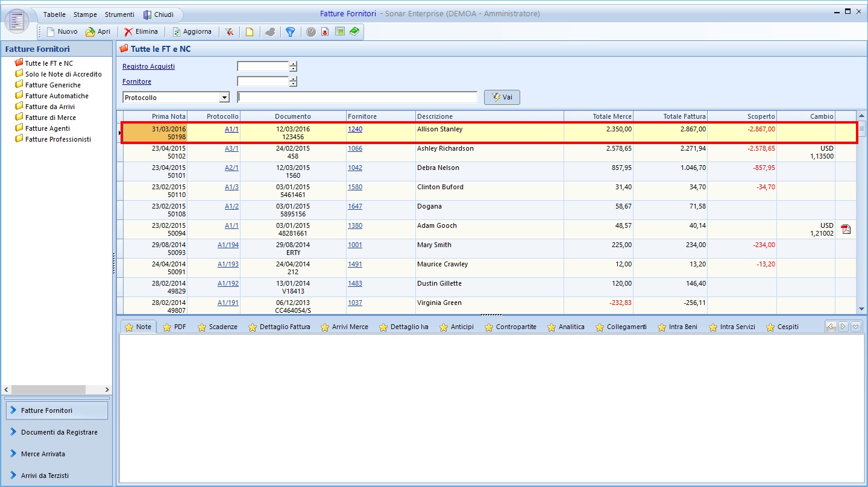Open record with the Apri folder icon
Image resolution: width=868 pixels, height=487 pixels.
[x=90, y=32]
